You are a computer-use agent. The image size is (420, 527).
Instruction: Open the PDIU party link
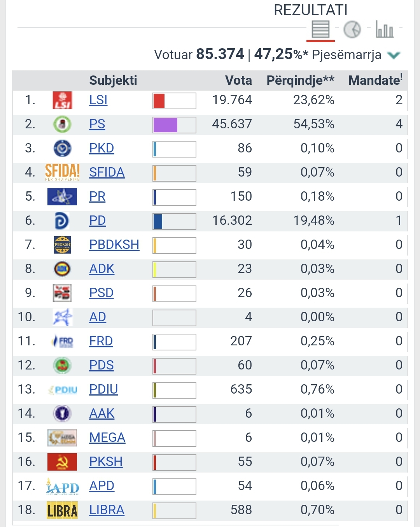[103, 390]
